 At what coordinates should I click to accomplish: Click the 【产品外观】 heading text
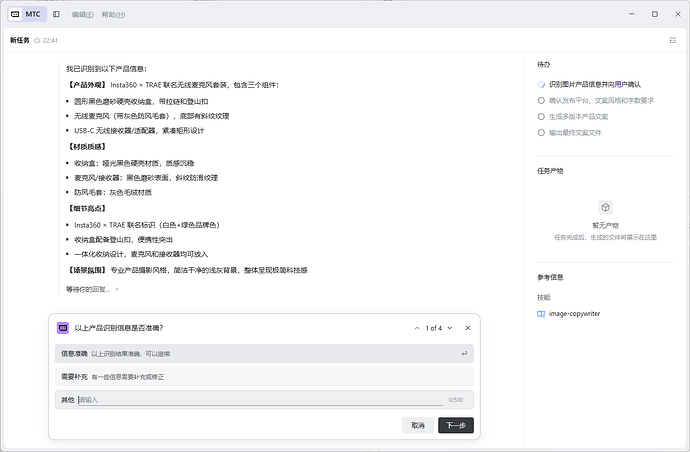(x=86, y=85)
